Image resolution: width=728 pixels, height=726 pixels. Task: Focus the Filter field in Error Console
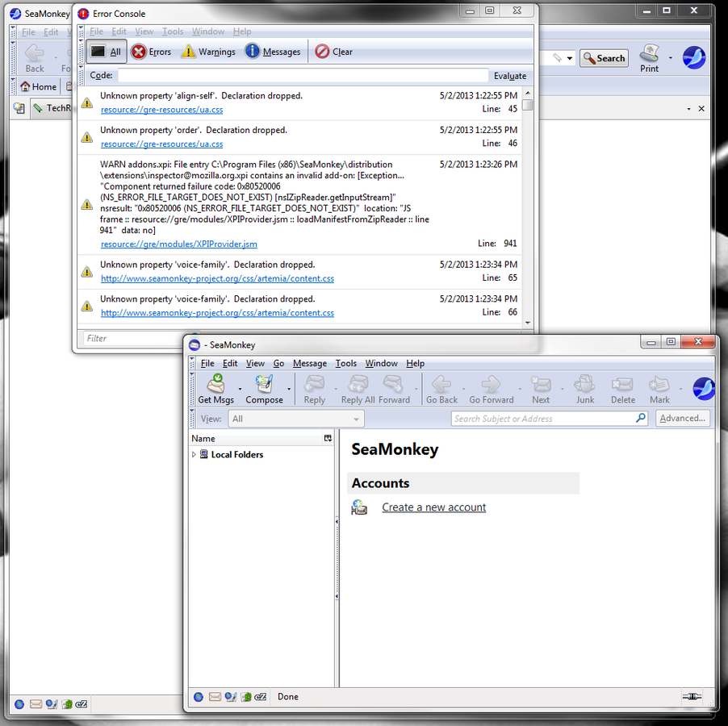[x=132, y=339]
